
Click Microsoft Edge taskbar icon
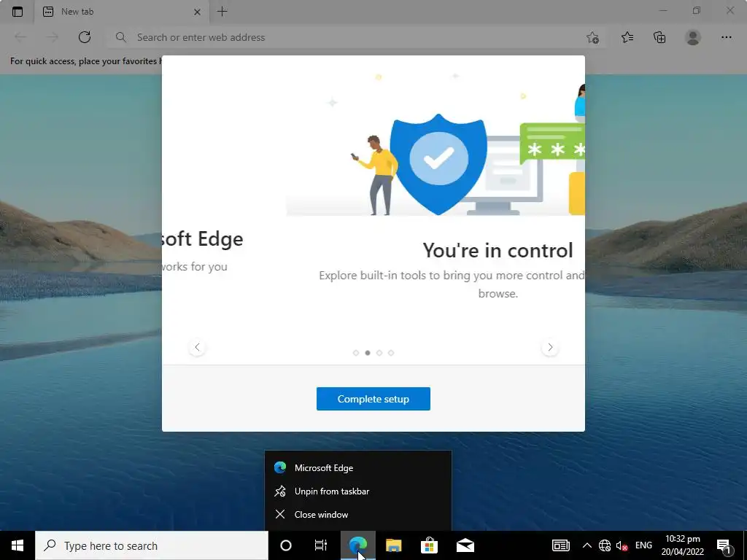click(x=357, y=545)
